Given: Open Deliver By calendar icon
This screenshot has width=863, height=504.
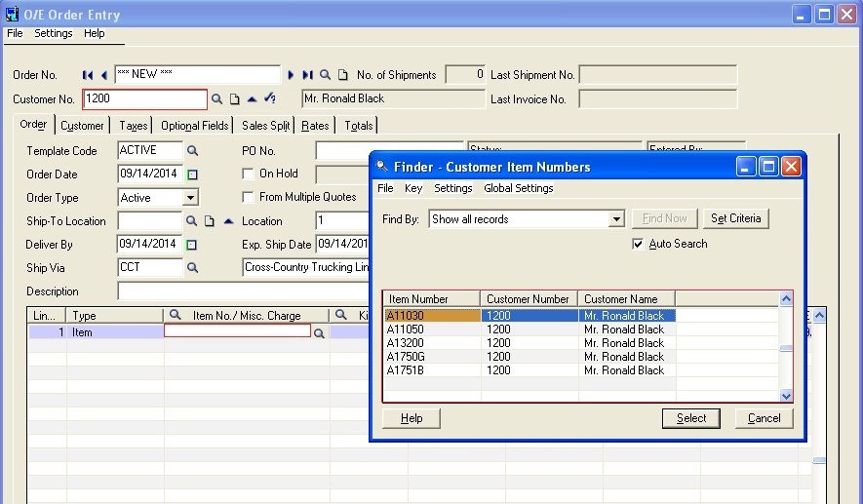Looking at the screenshot, I should [x=191, y=245].
